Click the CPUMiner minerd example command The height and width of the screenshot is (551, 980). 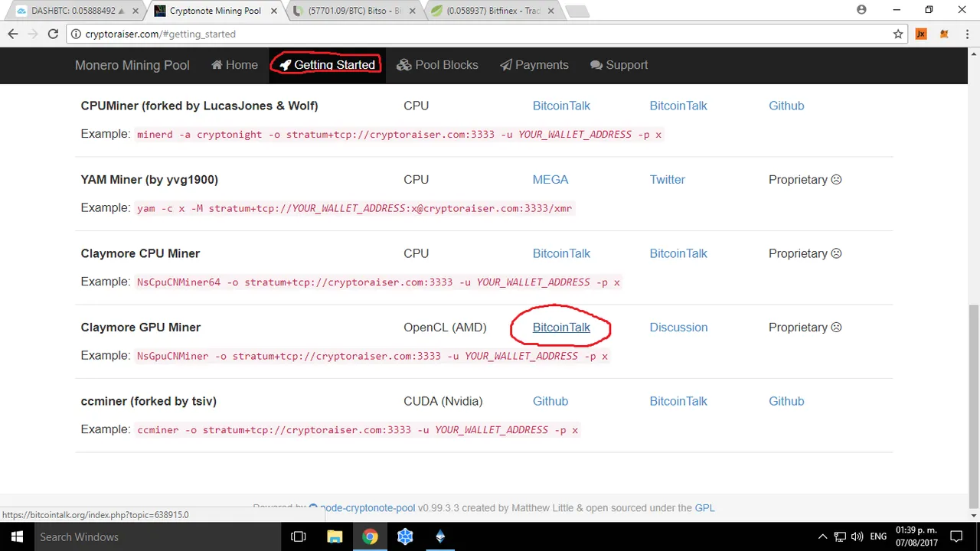pos(399,134)
